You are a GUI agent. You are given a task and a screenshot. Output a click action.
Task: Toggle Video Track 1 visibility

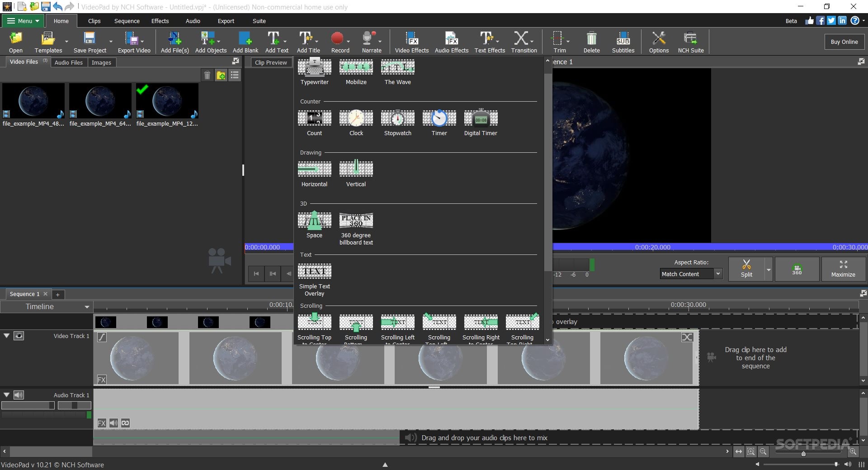(19, 336)
